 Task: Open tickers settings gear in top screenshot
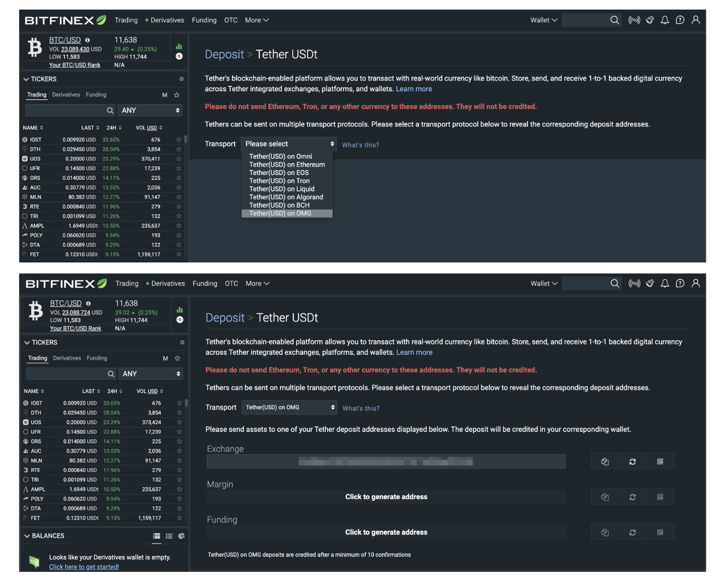182,79
